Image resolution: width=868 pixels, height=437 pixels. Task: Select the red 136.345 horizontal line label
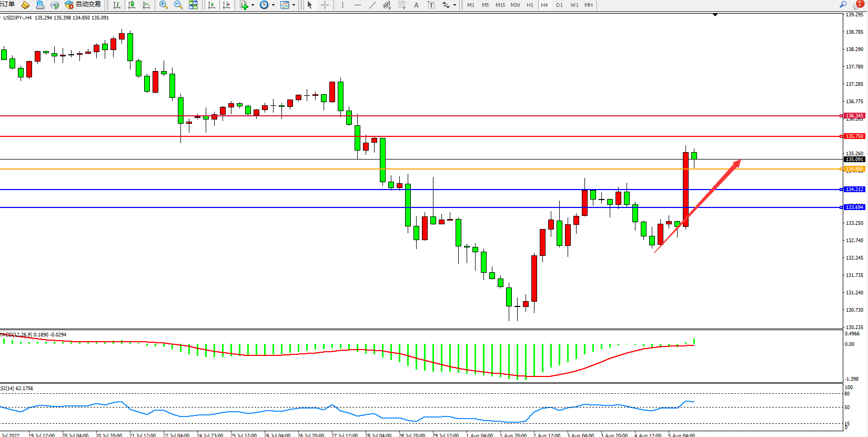coord(854,116)
